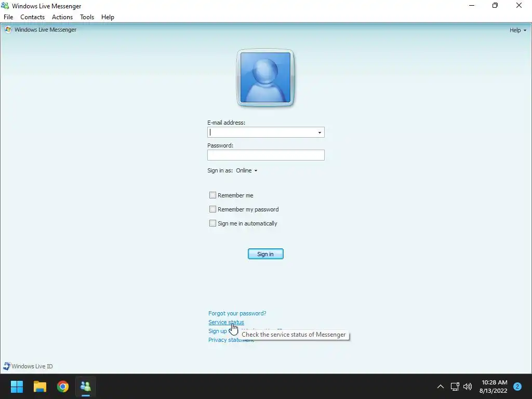Viewport: 532px width, 399px height.
Task: Open network status tray icon
Action: click(455, 387)
